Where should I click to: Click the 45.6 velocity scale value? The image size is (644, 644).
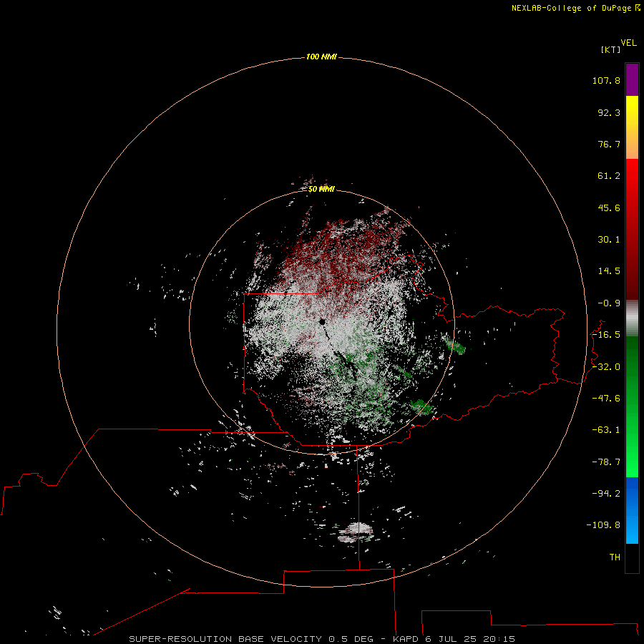(609, 208)
